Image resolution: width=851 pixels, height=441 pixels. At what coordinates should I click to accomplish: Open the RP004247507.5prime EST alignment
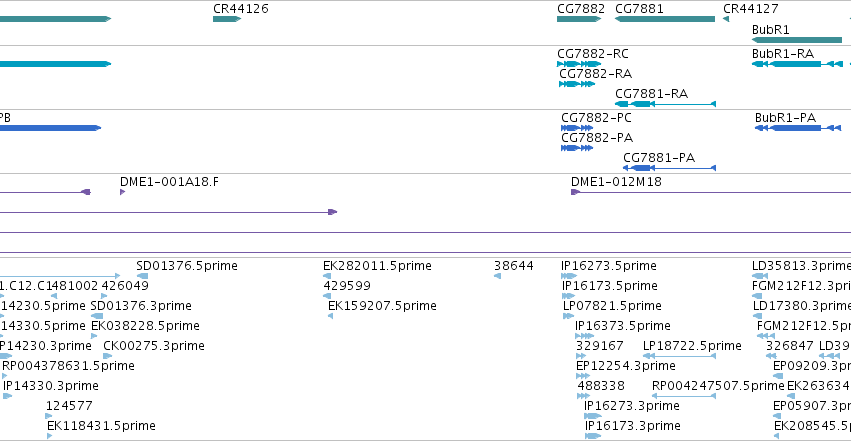(x=684, y=397)
